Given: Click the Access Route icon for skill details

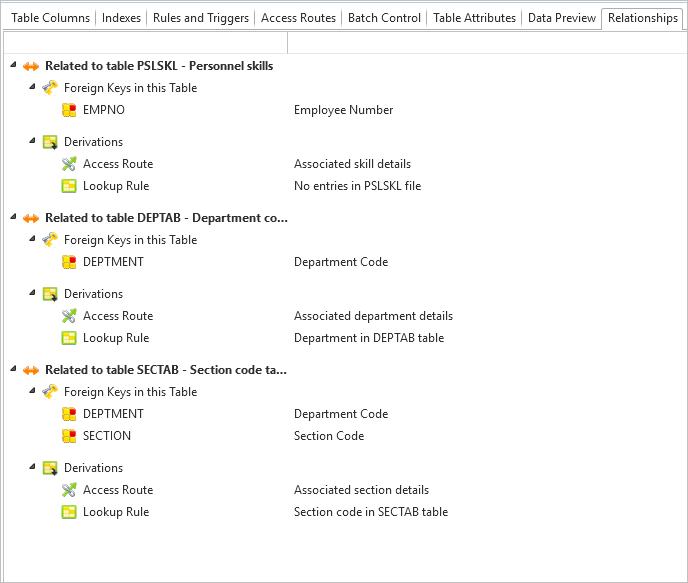Looking at the screenshot, I should (69, 164).
